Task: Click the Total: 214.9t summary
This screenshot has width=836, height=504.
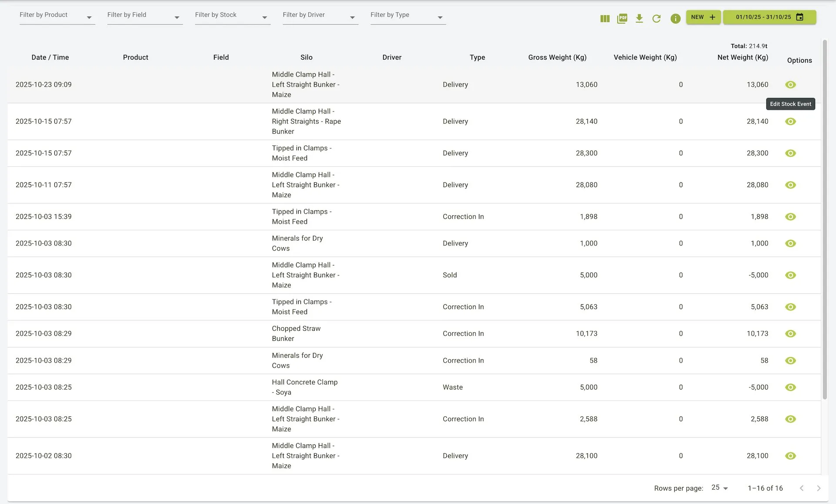Action: pos(749,46)
